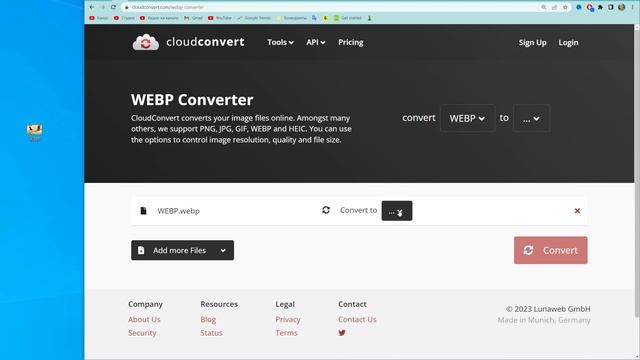Click the refresh arrows icon before Convert to
The image size is (640, 360).
(x=326, y=210)
